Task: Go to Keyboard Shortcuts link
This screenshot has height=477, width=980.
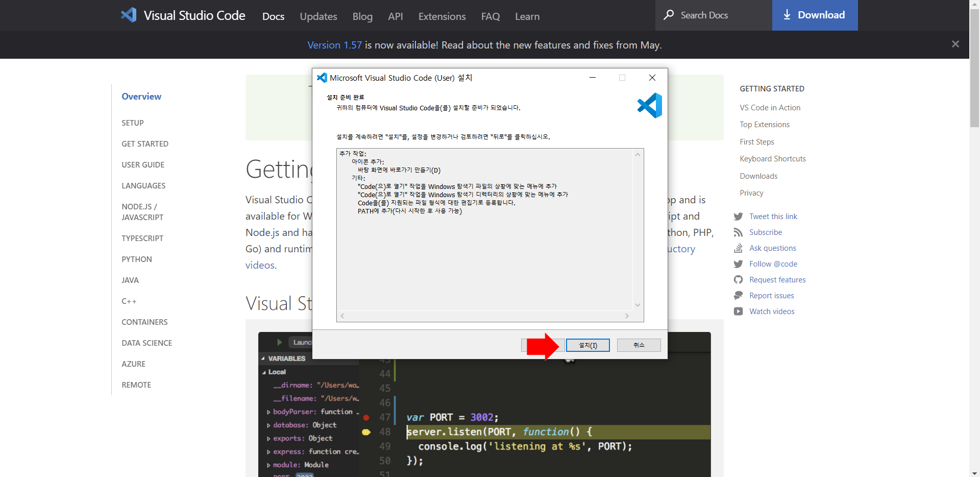Action: click(773, 159)
